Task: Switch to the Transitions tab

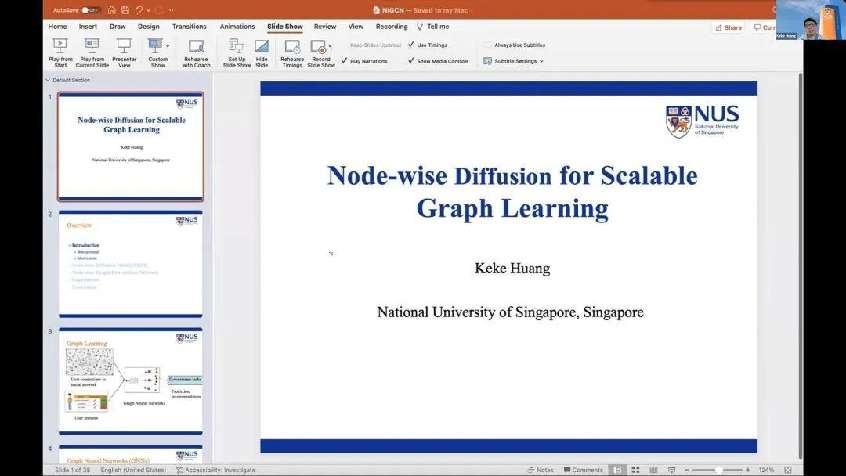Action: [x=189, y=26]
